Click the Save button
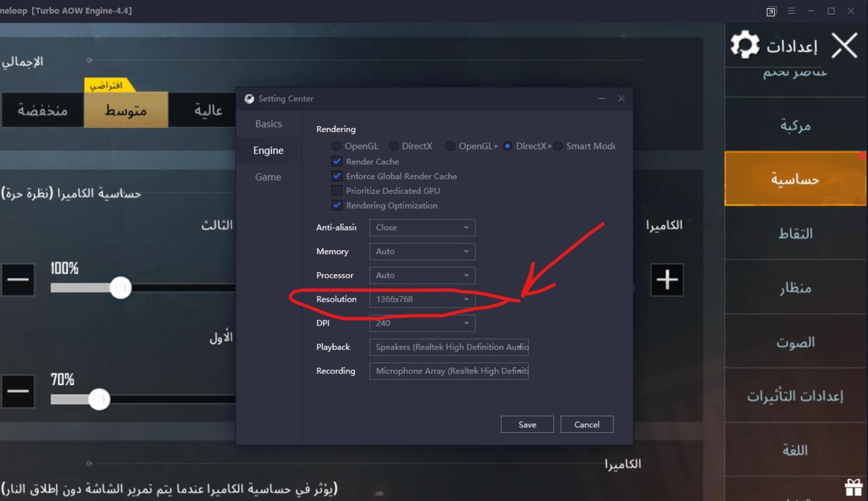Viewport: 868px width, 501px height. tap(527, 424)
